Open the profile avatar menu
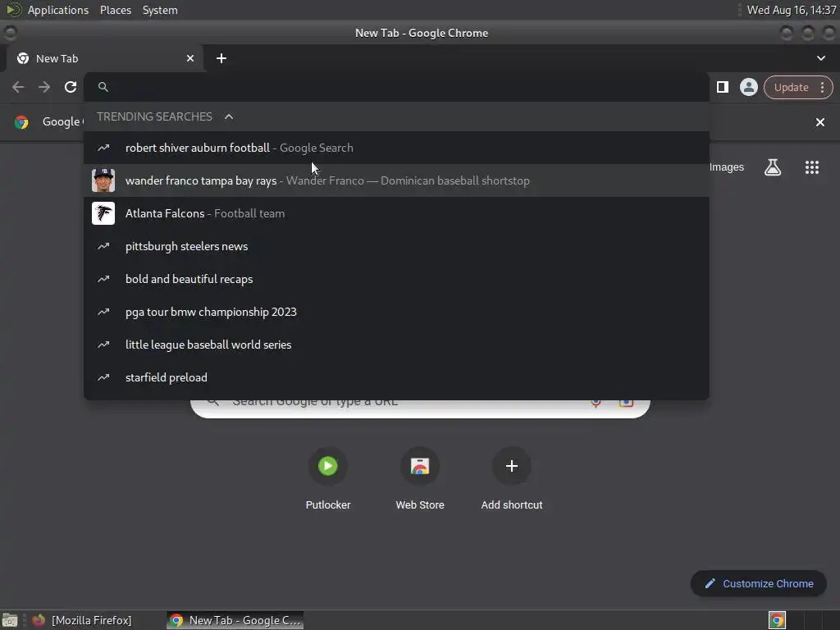Viewport: 840px width, 630px height. pyautogui.click(x=748, y=87)
